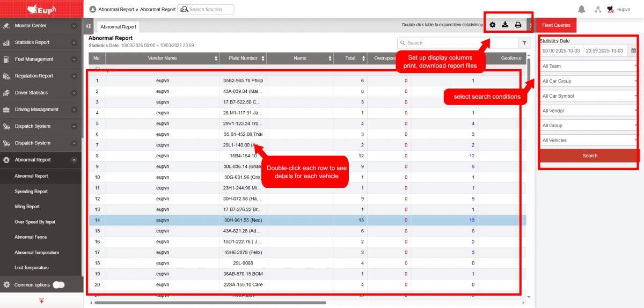Toggle the Common options switch
Image resolution: width=644 pixels, height=308 pixels.
[58, 285]
